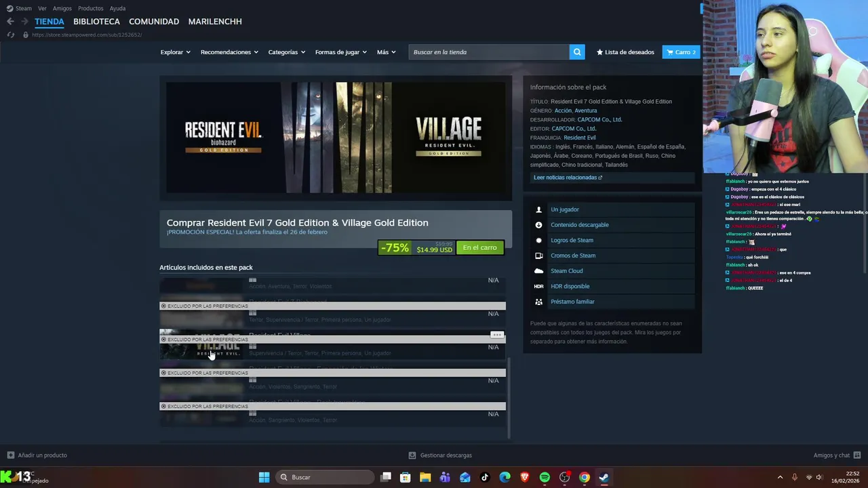Click the En el carro button
Image resolution: width=868 pixels, height=488 pixels.
point(480,248)
